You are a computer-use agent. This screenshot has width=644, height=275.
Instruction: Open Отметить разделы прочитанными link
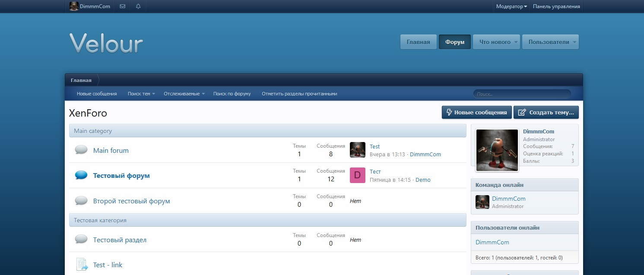pos(299,94)
